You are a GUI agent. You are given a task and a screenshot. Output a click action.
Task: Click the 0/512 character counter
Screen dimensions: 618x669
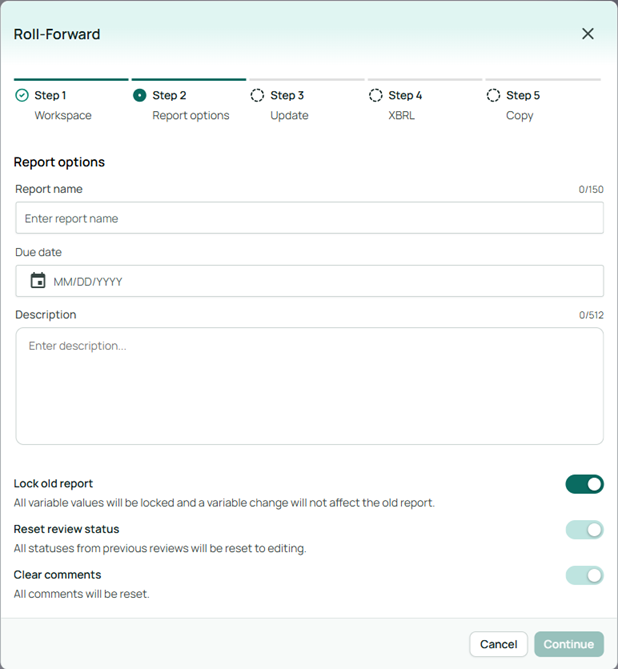click(x=591, y=315)
